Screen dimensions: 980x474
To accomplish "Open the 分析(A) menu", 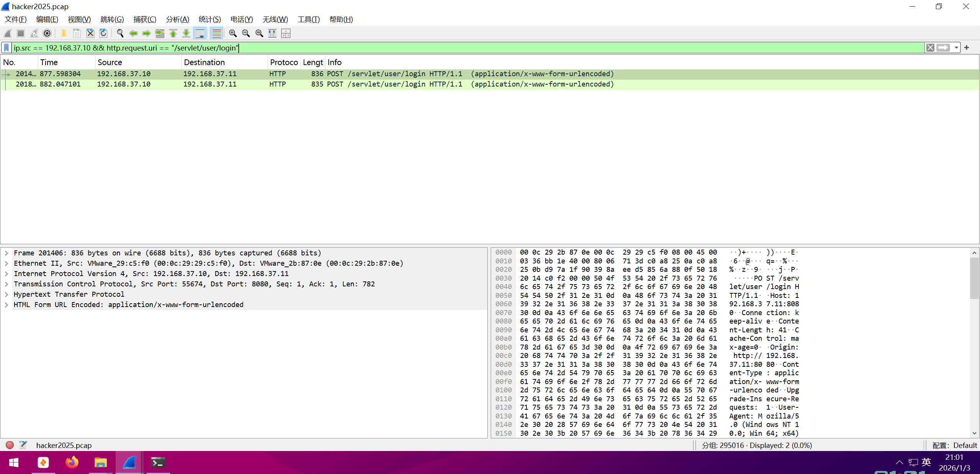I will [177, 20].
